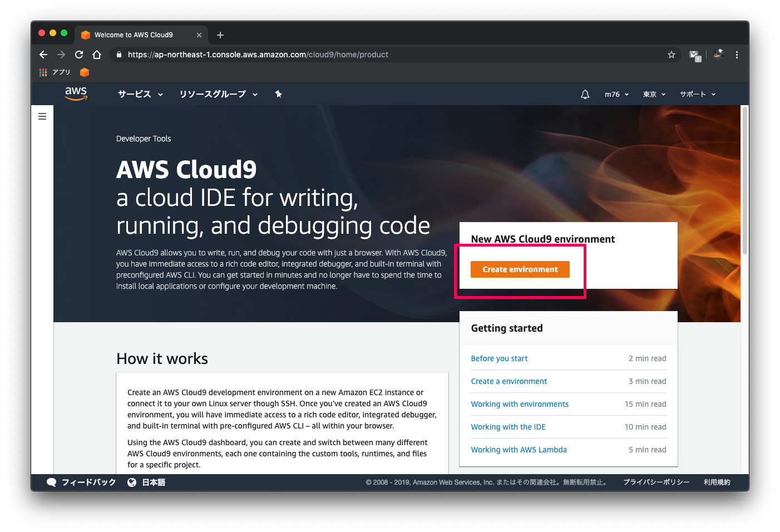Bookmark this page with the star icon
Screen dimensions: 780x532
(672, 55)
